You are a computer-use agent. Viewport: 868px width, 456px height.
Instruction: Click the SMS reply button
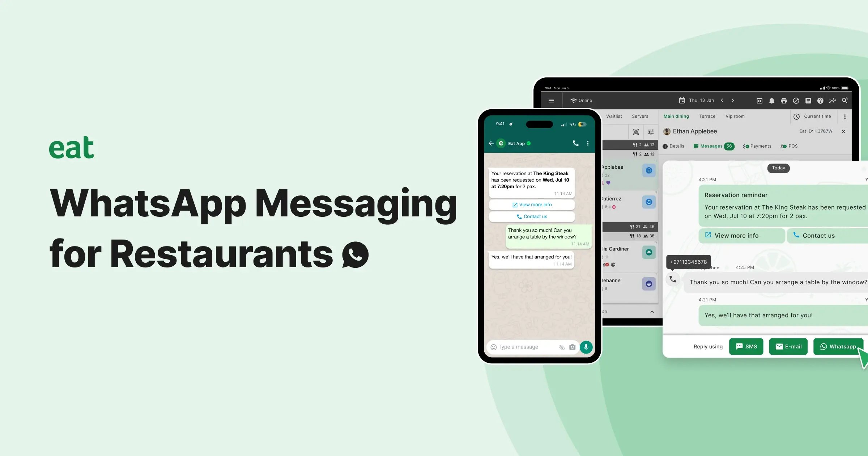[746, 346]
